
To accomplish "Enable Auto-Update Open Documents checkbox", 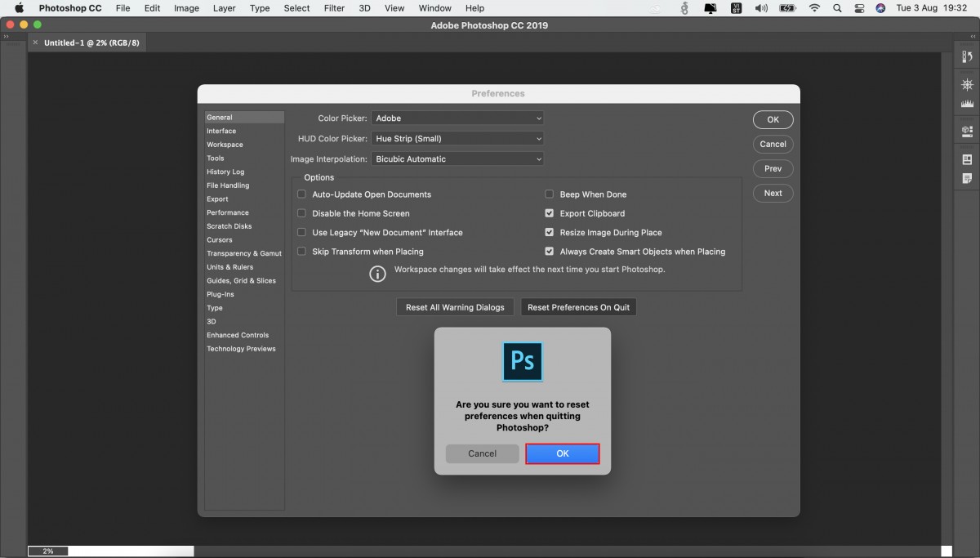I will [301, 194].
